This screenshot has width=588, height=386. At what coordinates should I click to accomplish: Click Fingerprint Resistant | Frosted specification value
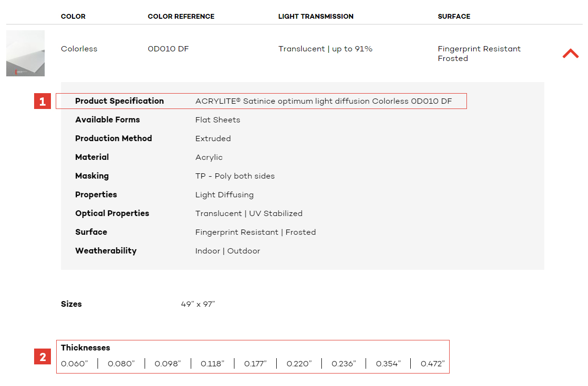tap(256, 232)
